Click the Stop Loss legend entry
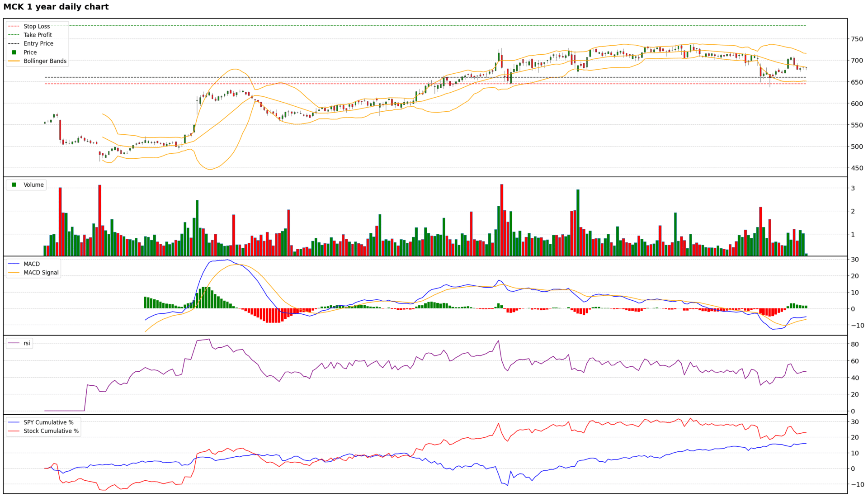The height and width of the screenshot is (497, 868). [36, 26]
